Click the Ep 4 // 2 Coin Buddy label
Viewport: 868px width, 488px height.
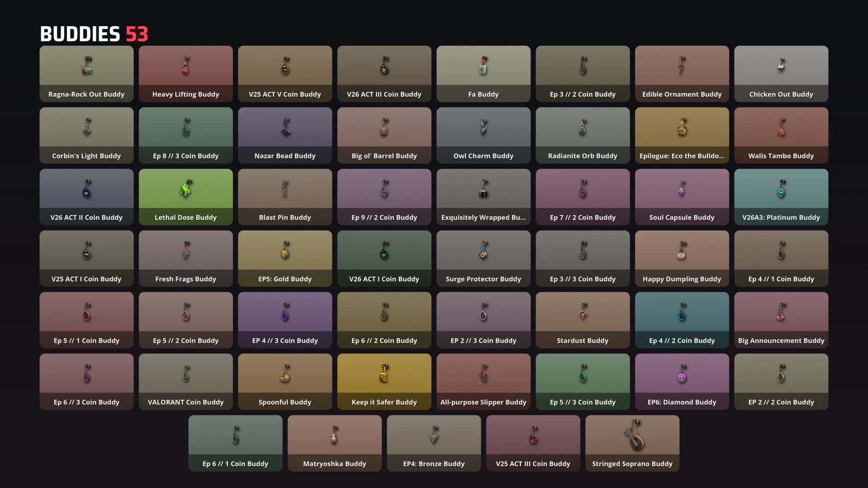[x=682, y=341]
